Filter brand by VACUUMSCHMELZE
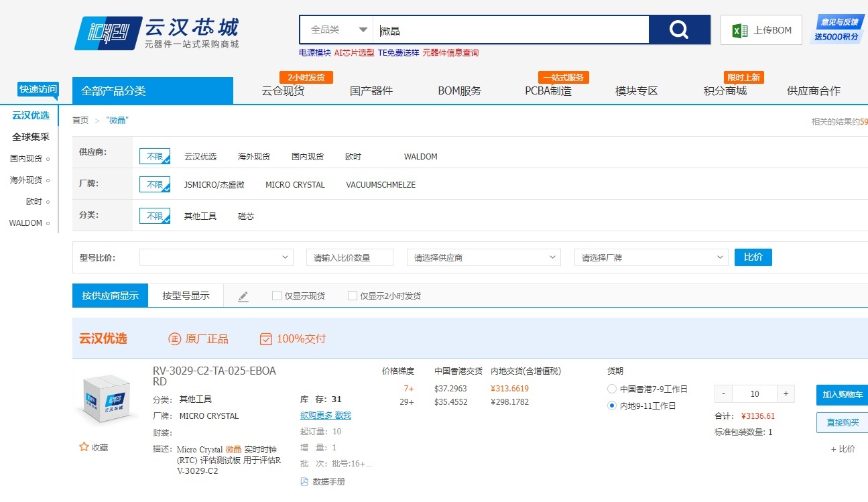 pyautogui.click(x=381, y=185)
